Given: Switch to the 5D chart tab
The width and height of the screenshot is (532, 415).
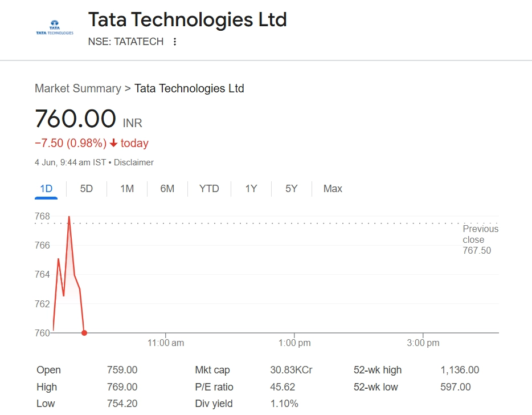Looking at the screenshot, I should pos(87,189).
